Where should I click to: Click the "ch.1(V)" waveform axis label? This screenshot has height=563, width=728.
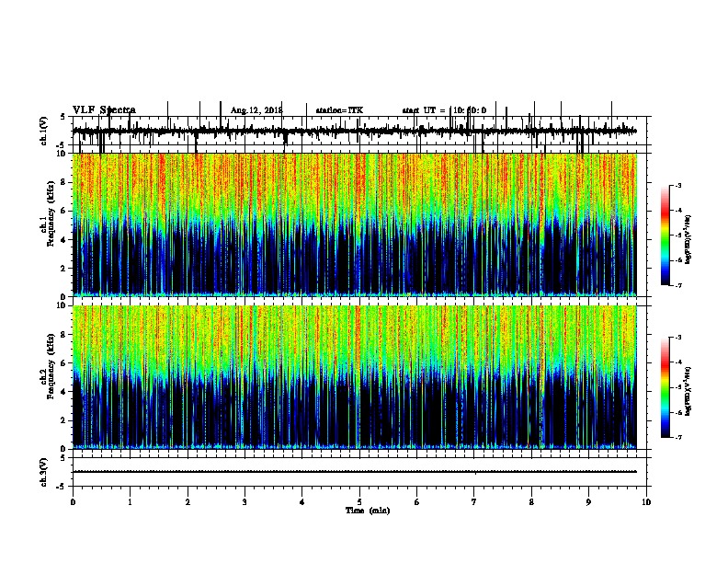coord(43,131)
